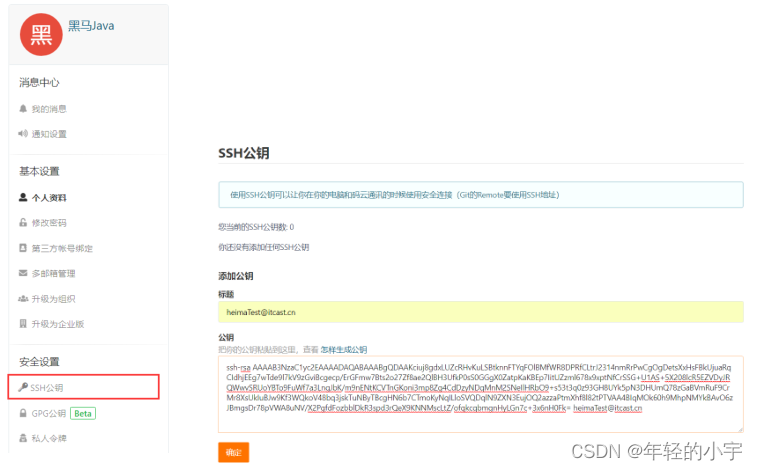The height and width of the screenshot is (470, 757).
Task: Click the 添加公钥 heading
Action: [236, 276]
